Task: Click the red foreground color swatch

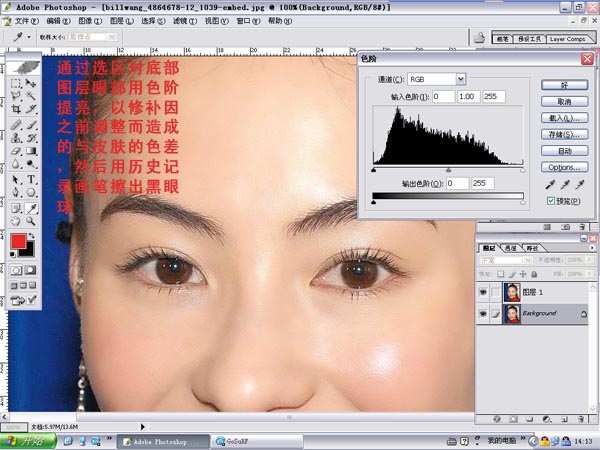Action: (18, 242)
